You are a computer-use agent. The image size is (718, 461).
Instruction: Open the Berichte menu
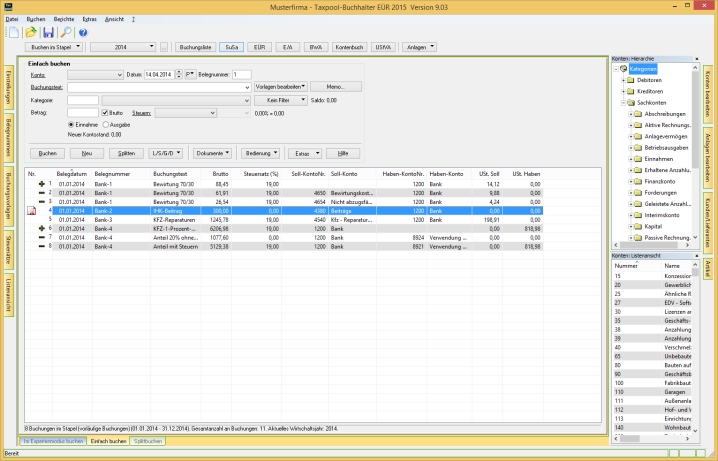pos(64,19)
